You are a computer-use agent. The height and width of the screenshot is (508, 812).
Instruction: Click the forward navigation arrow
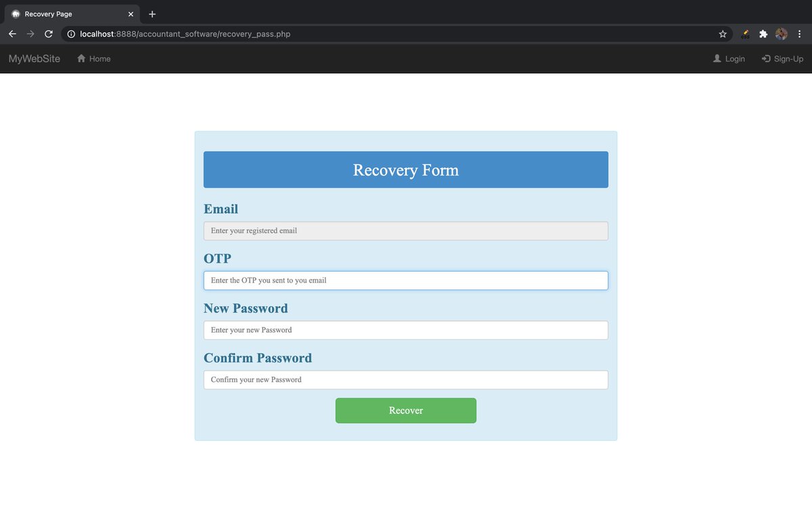pos(30,33)
